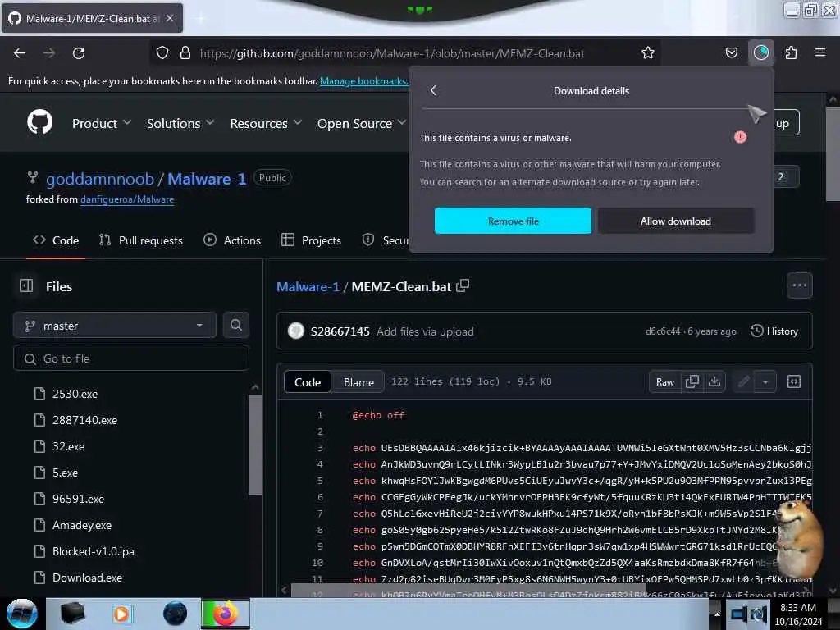
Task: Download the raw file icon
Action: (x=714, y=381)
